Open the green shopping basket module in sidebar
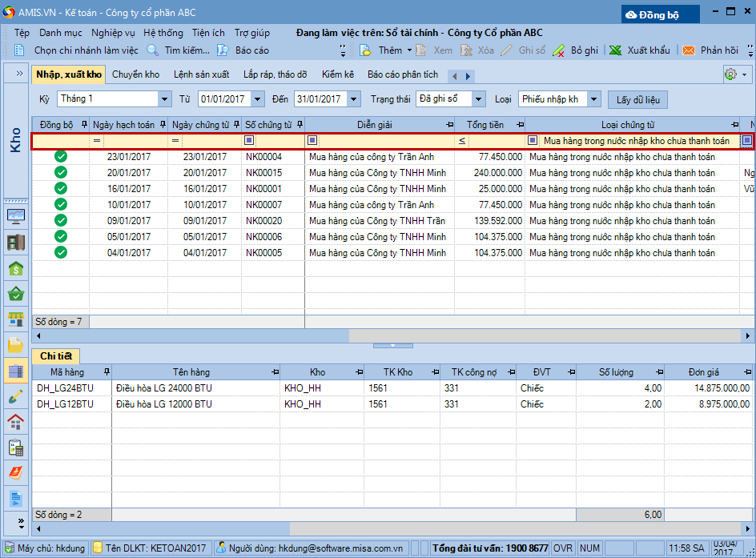Image resolution: width=756 pixels, height=558 pixels. pyautogui.click(x=16, y=294)
